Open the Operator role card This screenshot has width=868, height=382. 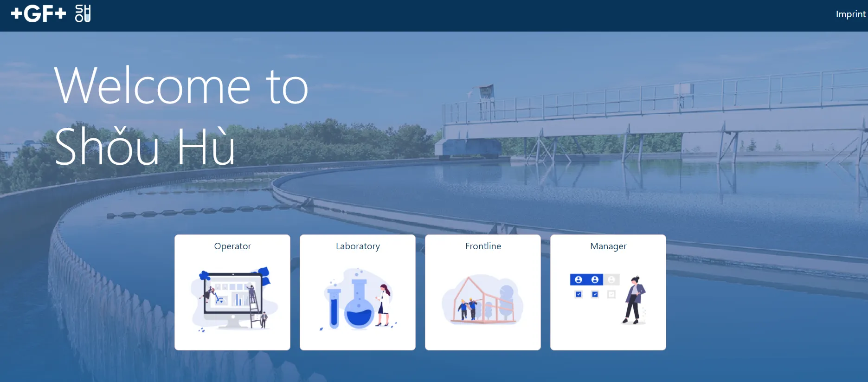coord(232,292)
